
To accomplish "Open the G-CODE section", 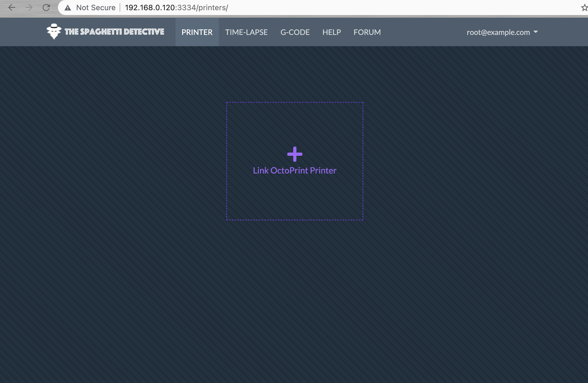I will [295, 32].
